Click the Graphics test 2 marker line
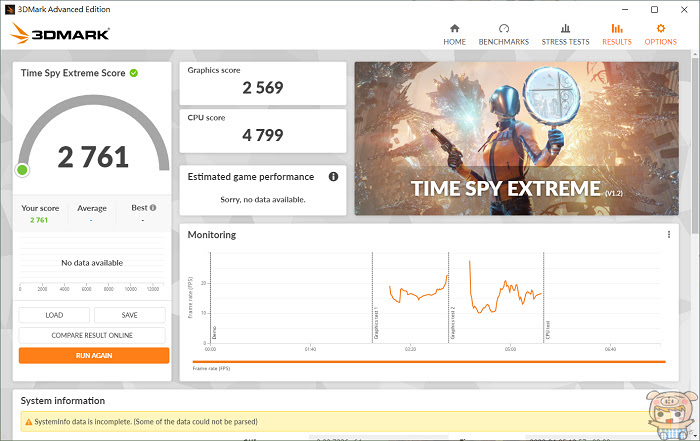This screenshot has width=700, height=441. tap(449, 297)
